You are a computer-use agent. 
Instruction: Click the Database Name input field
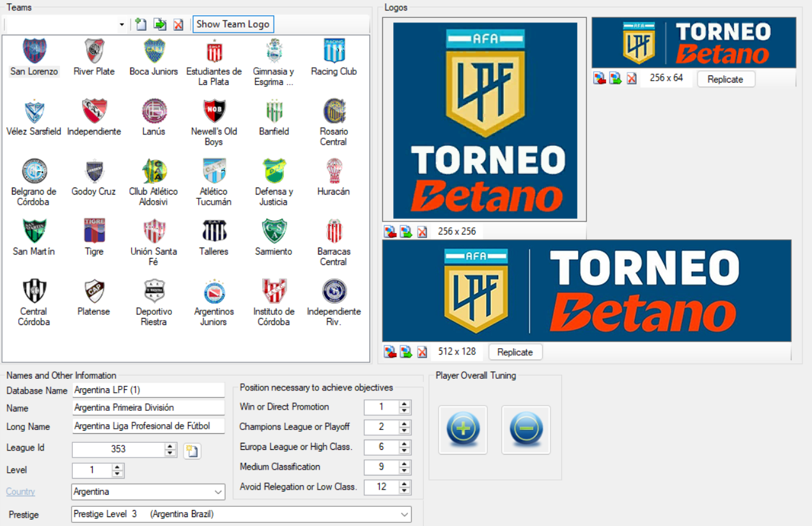148,390
